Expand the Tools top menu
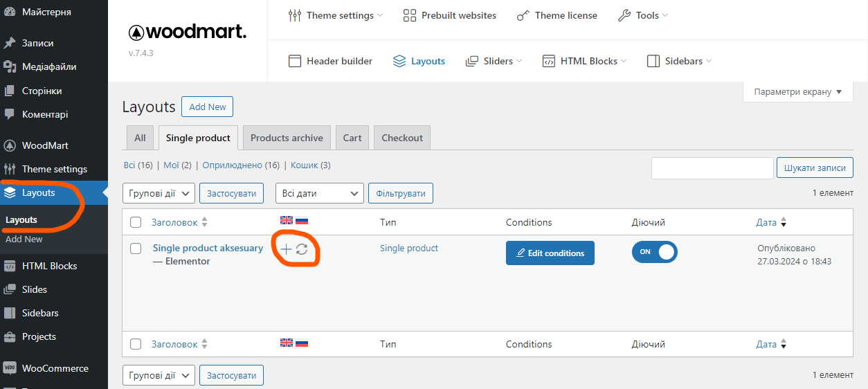 [643, 15]
